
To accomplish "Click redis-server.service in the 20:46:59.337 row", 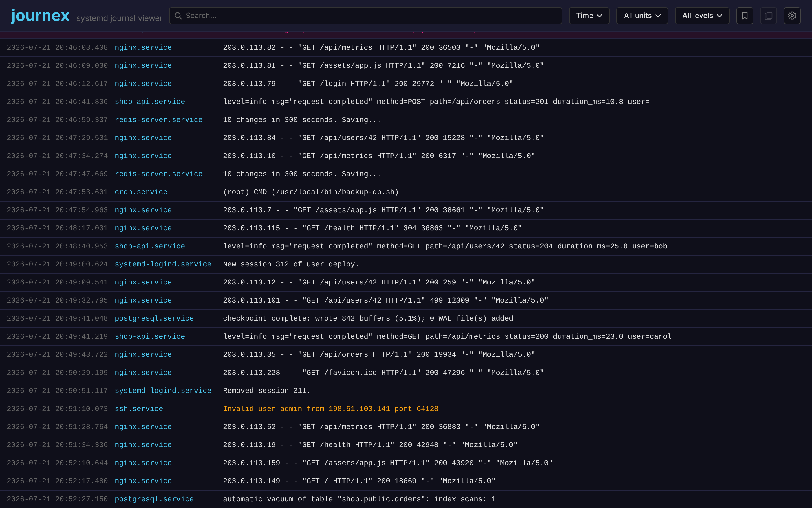I will pyautogui.click(x=159, y=120).
